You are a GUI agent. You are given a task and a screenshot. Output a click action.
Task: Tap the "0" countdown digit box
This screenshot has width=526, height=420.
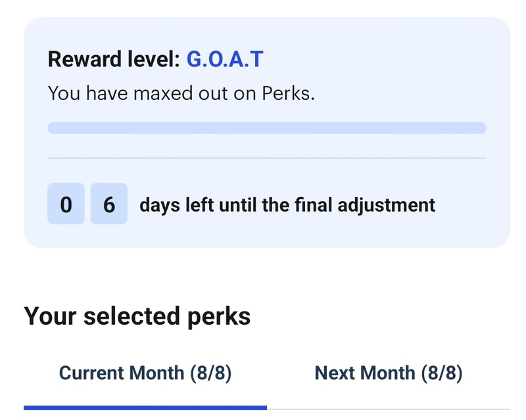coord(66,205)
